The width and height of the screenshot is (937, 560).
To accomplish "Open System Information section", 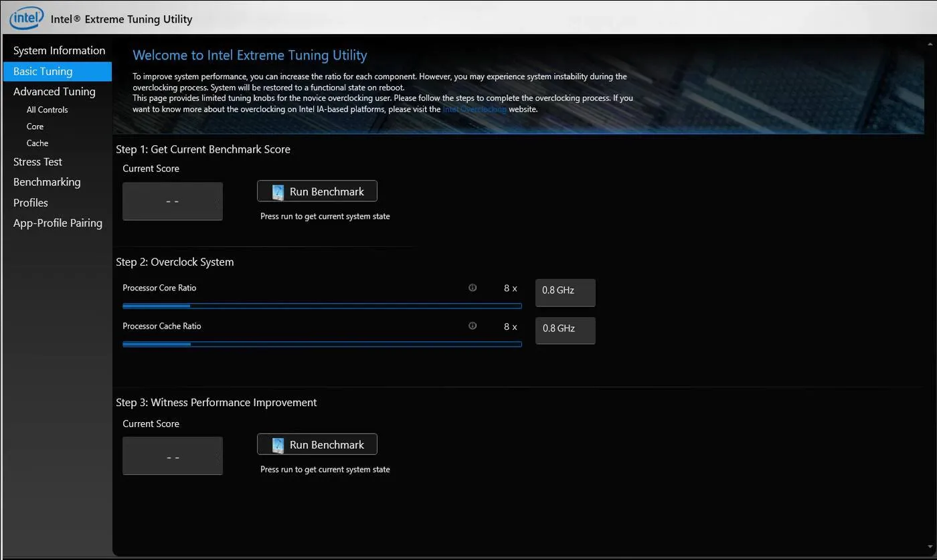I will (x=59, y=50).
